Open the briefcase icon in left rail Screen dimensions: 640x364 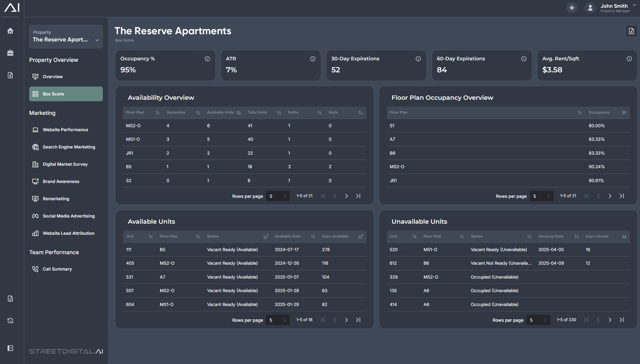tap(10, 53)
